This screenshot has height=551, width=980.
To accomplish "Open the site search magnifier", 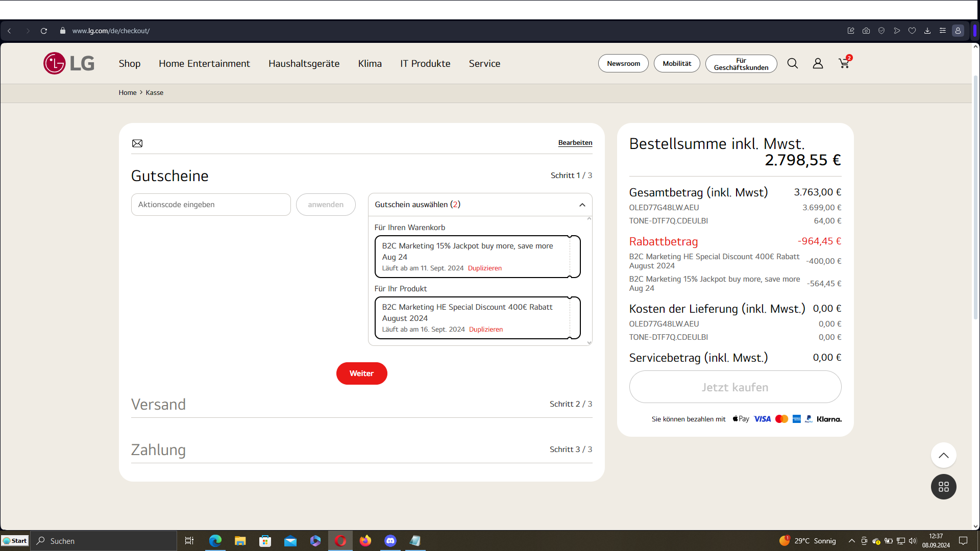I will [x=792, y=63].
